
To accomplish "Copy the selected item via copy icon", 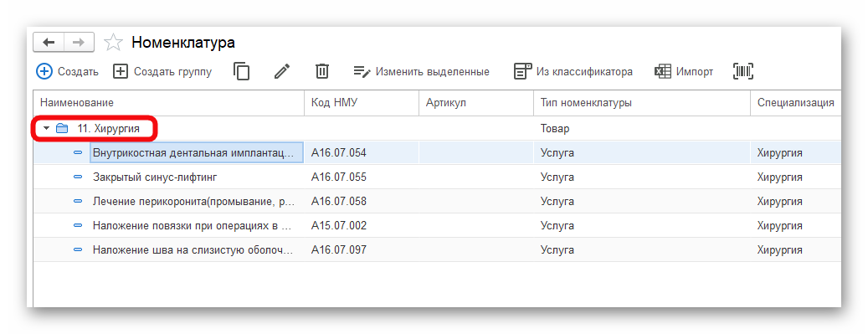I will (241, 71).
